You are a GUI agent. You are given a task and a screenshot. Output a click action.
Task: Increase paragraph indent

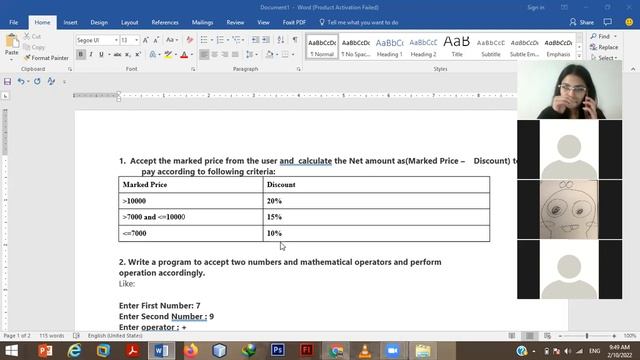(266, 40)
